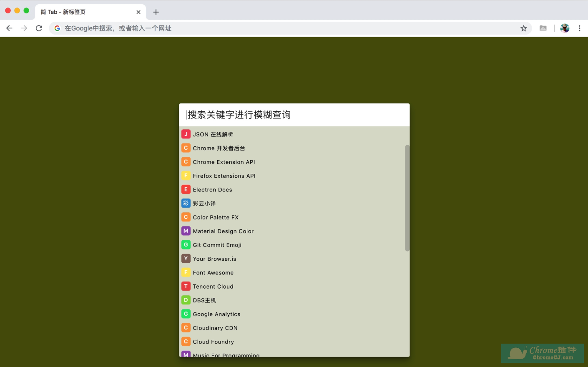Click the extension icon in the toolbar
The width and height of the screenshot is (588, 367).
(543, 28)
